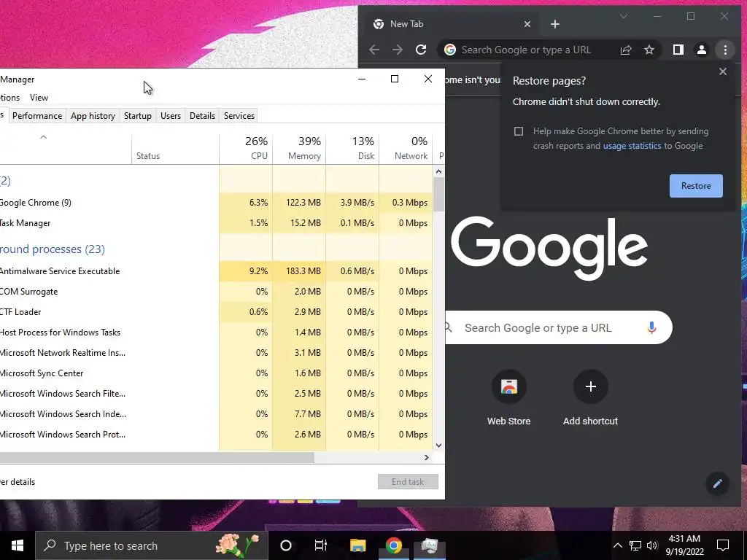Viewport: 747px width, 560px height.
Task: Select the Microsoft Sync Center row
Action: coord(216,373)
